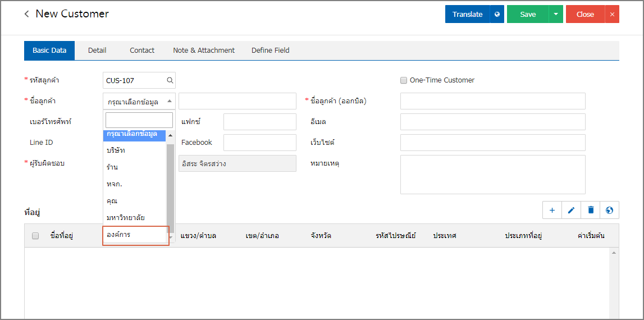Toggle select-all checkbox in address table header
The width and height of the screenshot is (644, 320).
(x=35, y=236)
